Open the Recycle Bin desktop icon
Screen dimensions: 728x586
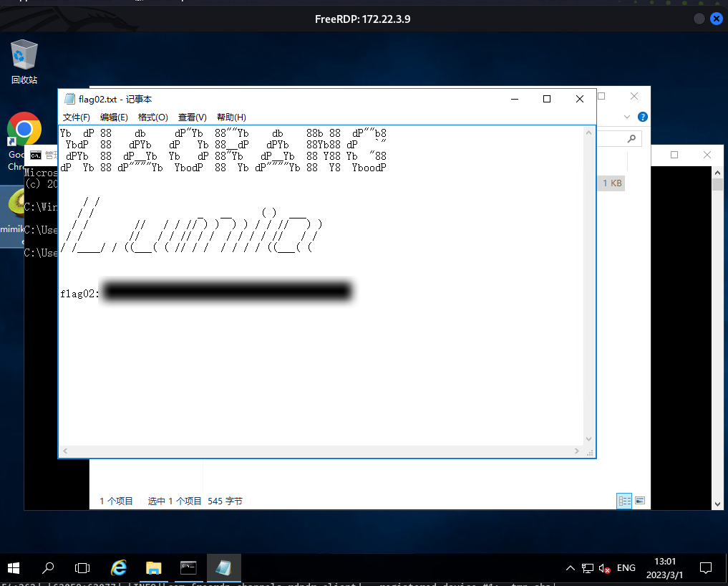(x=24, y=62)
